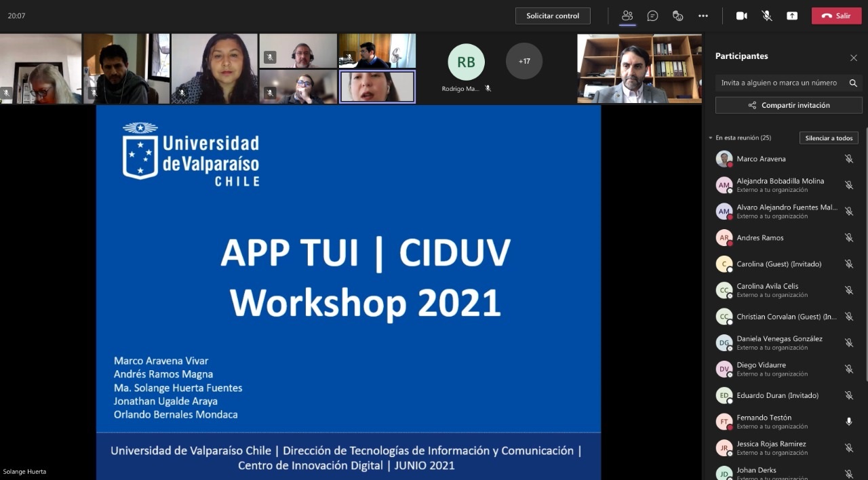The image size is (868, 480).
Task: Click Diego Vidaurre's mic icon
Action: coord(848,369)
